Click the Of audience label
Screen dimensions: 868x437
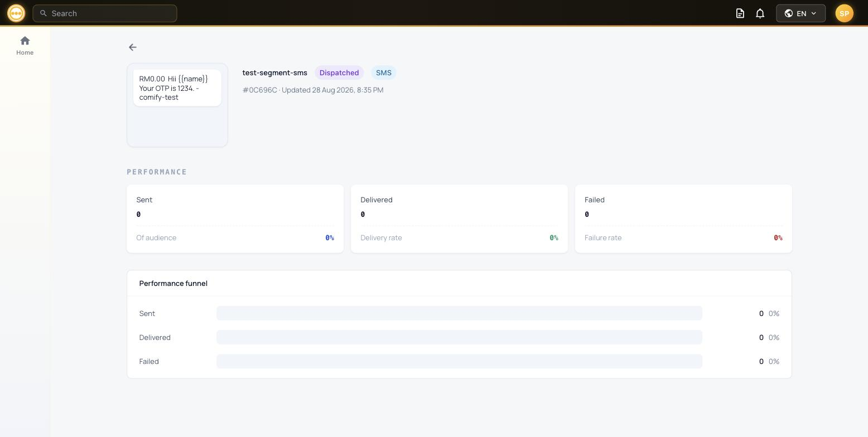coord(156,238)
